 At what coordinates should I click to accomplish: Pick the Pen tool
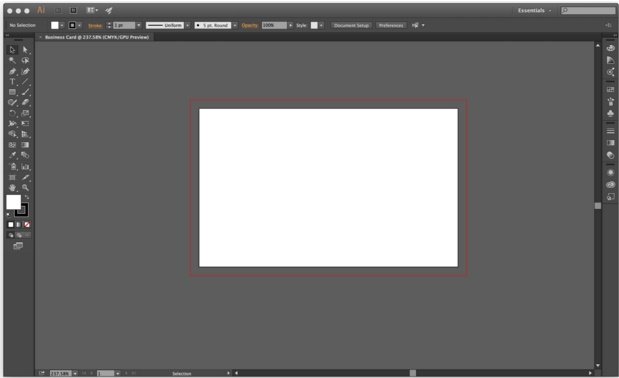click(12, 71)
